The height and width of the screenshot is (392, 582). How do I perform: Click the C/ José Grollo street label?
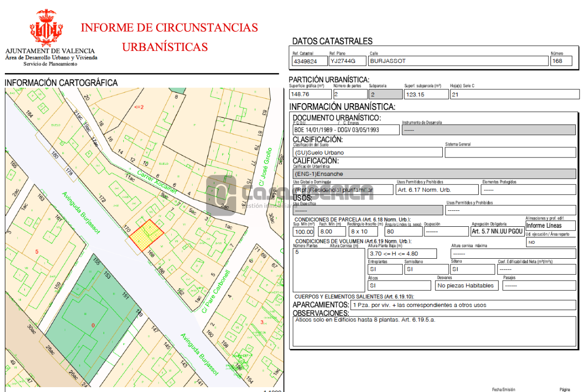click(266, 166)
